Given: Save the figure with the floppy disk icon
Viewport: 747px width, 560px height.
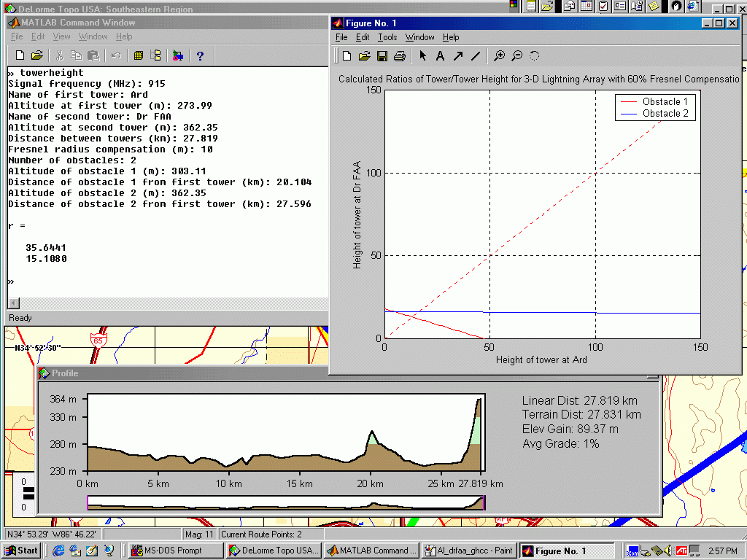Looking at the screenshot, I should pos(382,56).
